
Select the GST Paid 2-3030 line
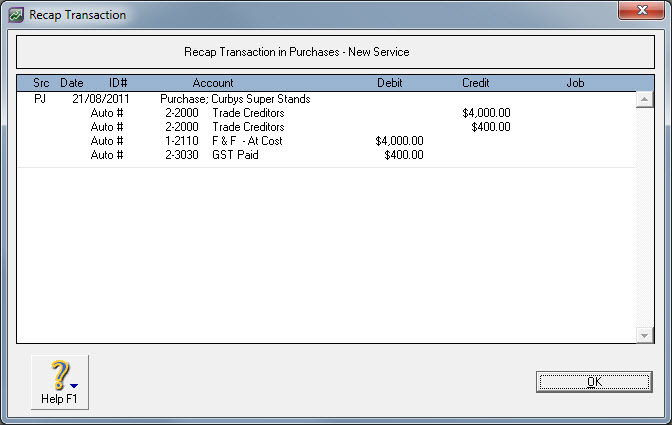tap(326, 155)
